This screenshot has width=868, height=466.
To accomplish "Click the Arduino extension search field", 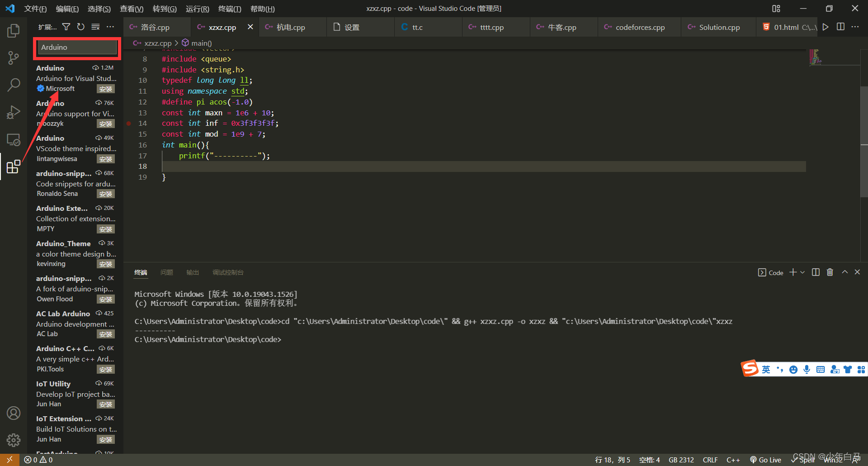I will point(77,47).
